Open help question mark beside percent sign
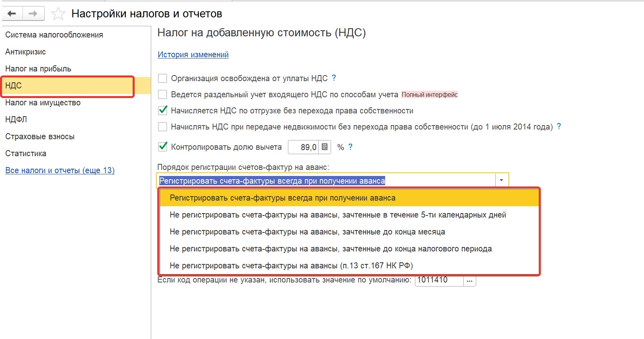This screenshot has width=644, height=339. [350, 147]
